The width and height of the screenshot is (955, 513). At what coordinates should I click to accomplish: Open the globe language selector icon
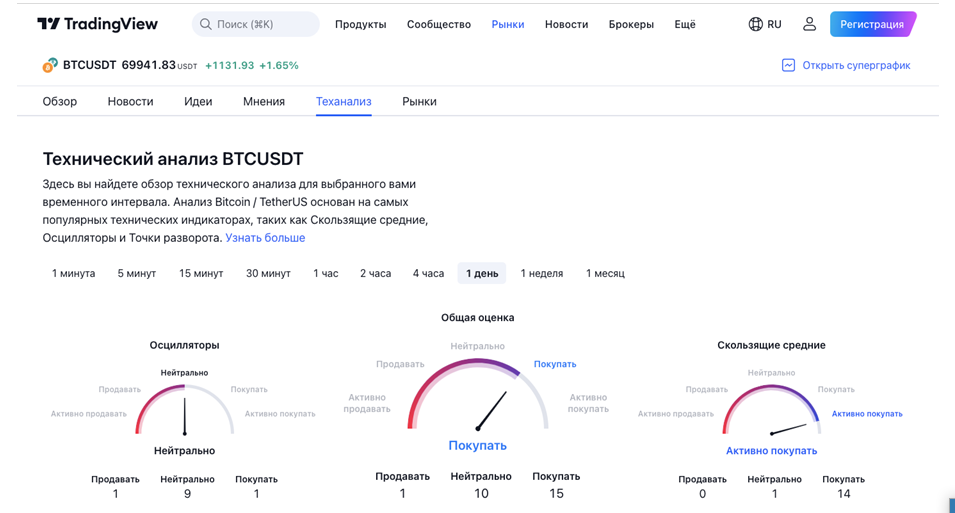click(x=755, y=24)
